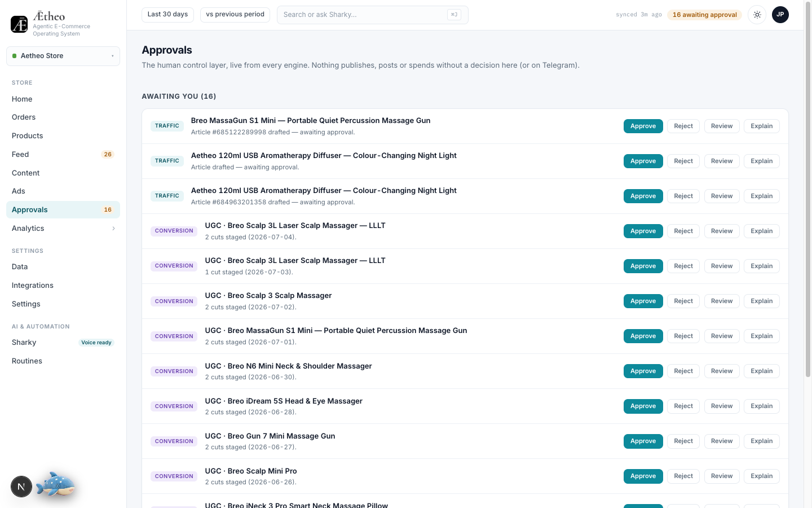
Task: Review the Breo MassaGun S1 Mini article
Action: click(x=722, y=126)
